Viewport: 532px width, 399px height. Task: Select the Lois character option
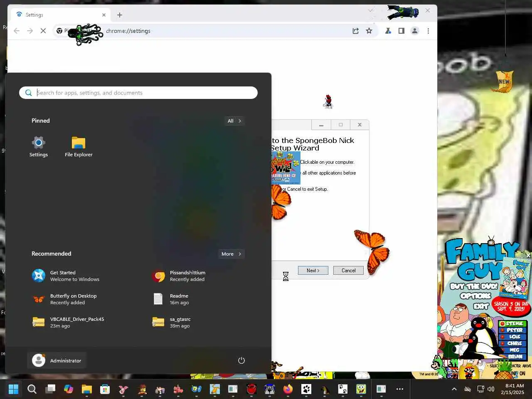[513, 337]
